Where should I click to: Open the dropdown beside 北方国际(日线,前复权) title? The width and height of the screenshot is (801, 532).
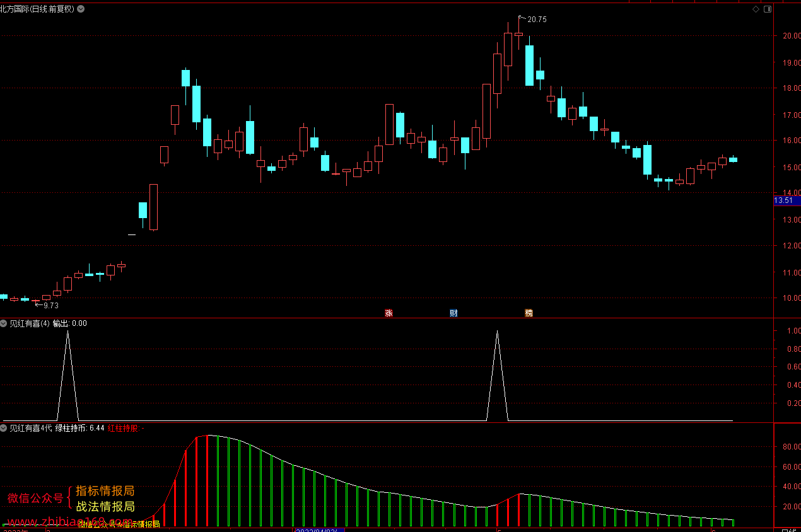tap(81, 9)
